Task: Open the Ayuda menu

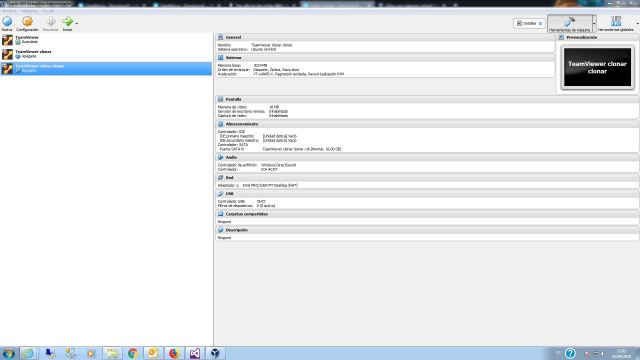Action: (48, 11)
